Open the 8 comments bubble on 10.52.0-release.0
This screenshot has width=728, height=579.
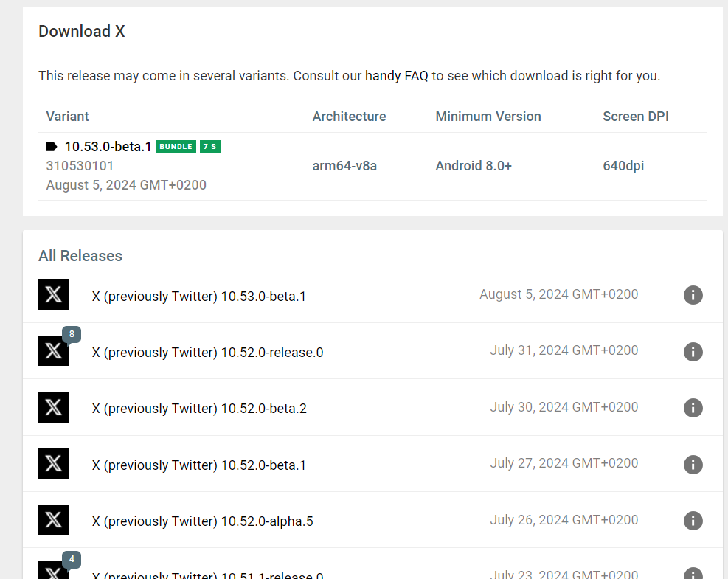point(72,335)
